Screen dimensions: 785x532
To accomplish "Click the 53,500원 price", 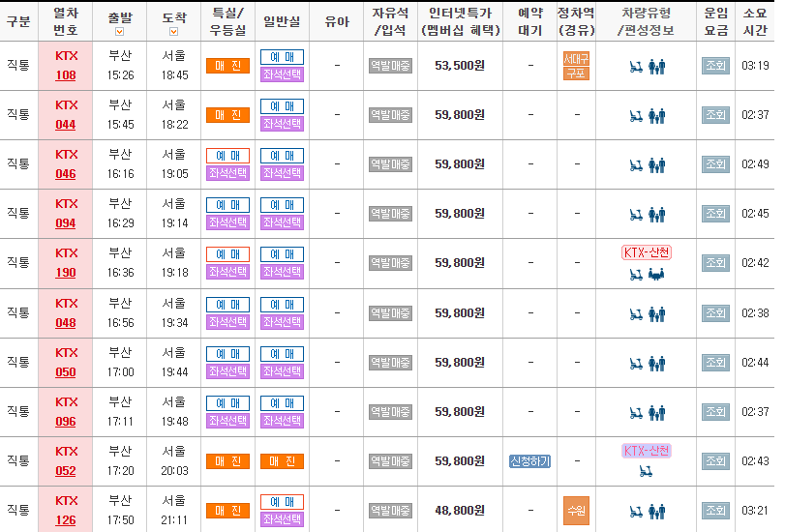I will click(460, 66).
